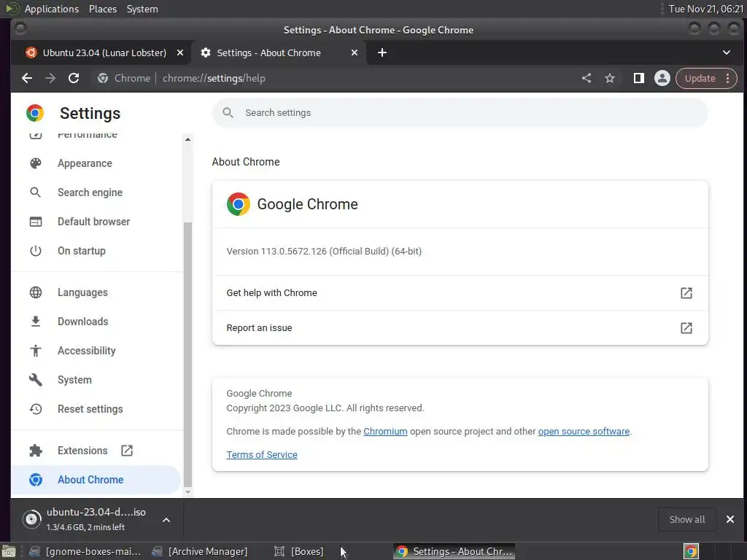Viewport: 747px width, 560px height.
Task: Click the ubuntu iso download file icon
Action: click(31, 519)
